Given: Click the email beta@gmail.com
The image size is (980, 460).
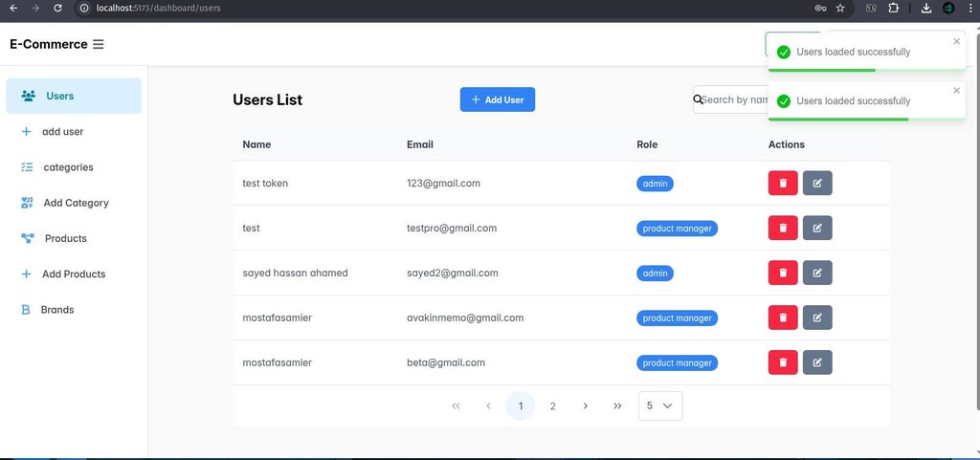Looking at the screenshot, I should pos(446,362).
